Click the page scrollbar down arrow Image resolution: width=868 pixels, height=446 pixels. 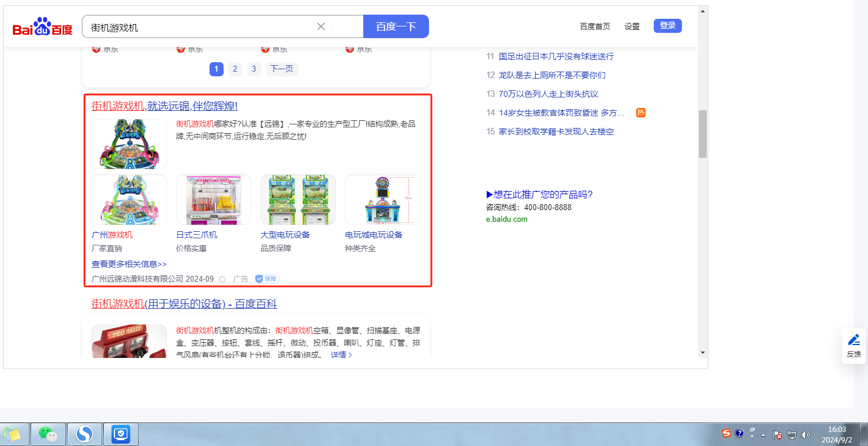pyautogui.click(x=702, y=353)
